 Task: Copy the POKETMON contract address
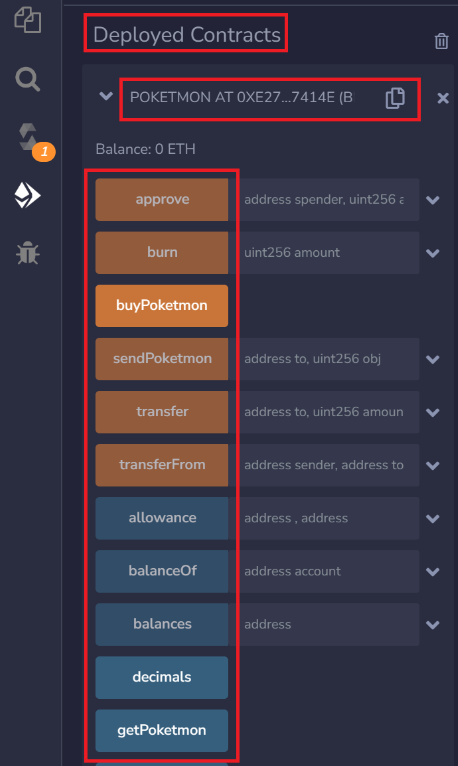click(395, 98)
